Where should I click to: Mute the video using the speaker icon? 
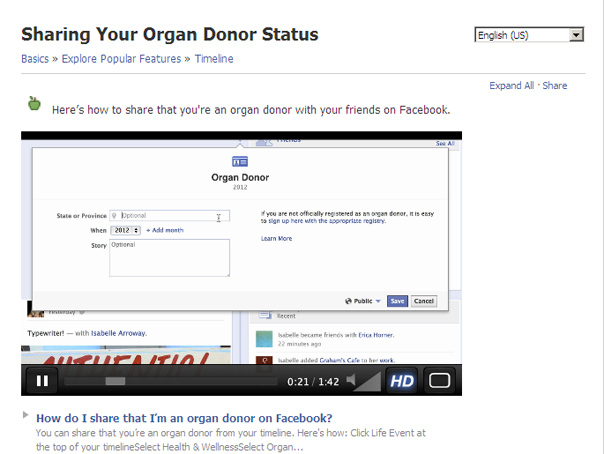click(351, 380)
